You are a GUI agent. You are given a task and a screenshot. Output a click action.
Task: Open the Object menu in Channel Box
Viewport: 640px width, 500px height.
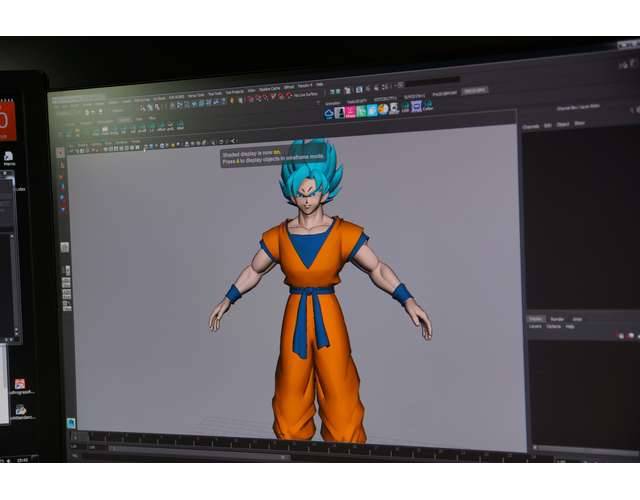tap(563, 124)
